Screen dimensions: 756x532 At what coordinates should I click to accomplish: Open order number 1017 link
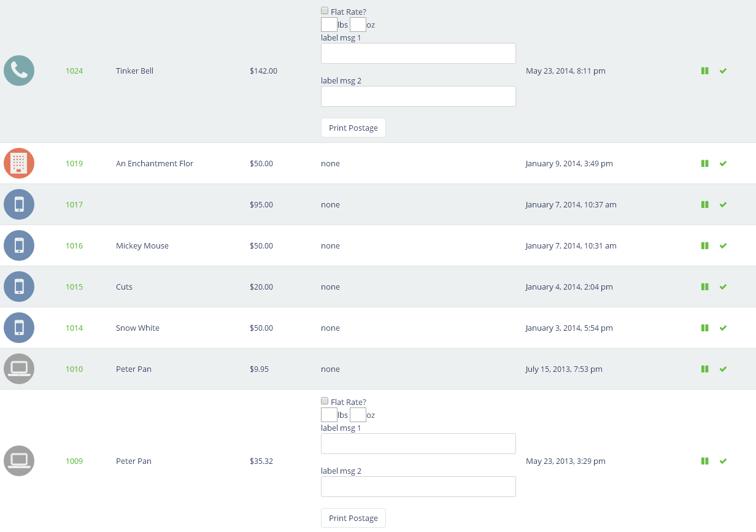tap(74, 205)
